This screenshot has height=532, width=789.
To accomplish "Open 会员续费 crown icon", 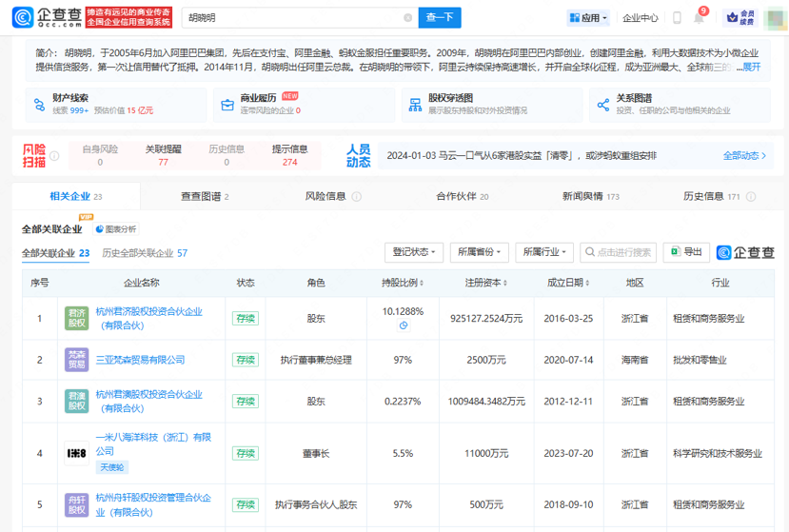I will click(731, 17).
